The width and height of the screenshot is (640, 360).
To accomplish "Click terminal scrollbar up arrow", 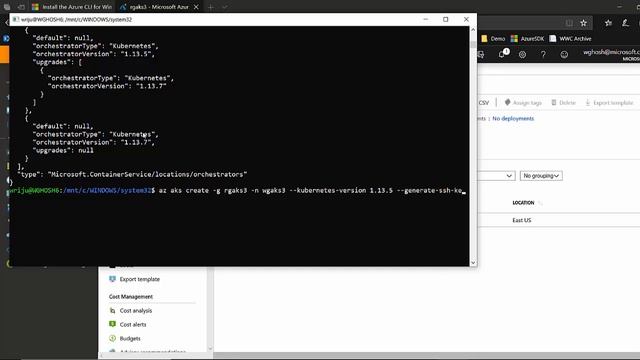I will 473,30.
